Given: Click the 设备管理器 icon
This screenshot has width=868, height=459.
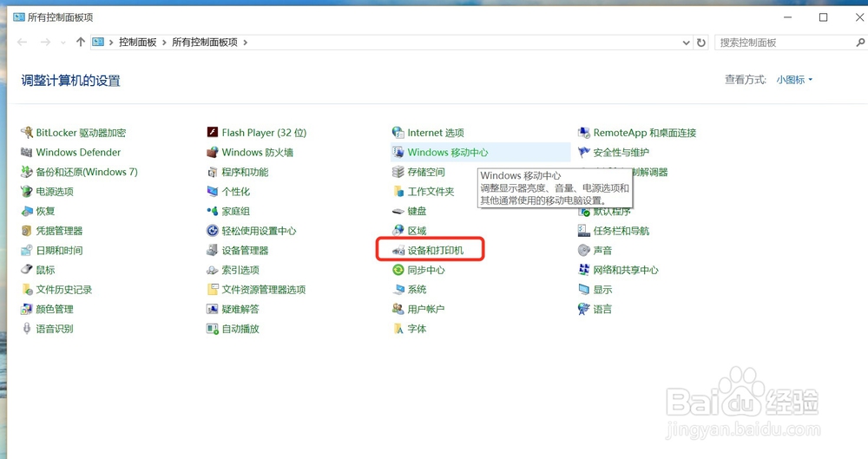Looking at the screenshot, I should (213, 250).
